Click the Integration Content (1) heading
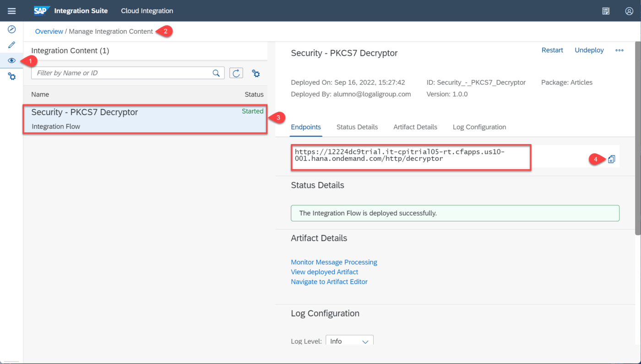Image resolution: width=641 pixels, height=364 pixels. click(x=70, y=51)
